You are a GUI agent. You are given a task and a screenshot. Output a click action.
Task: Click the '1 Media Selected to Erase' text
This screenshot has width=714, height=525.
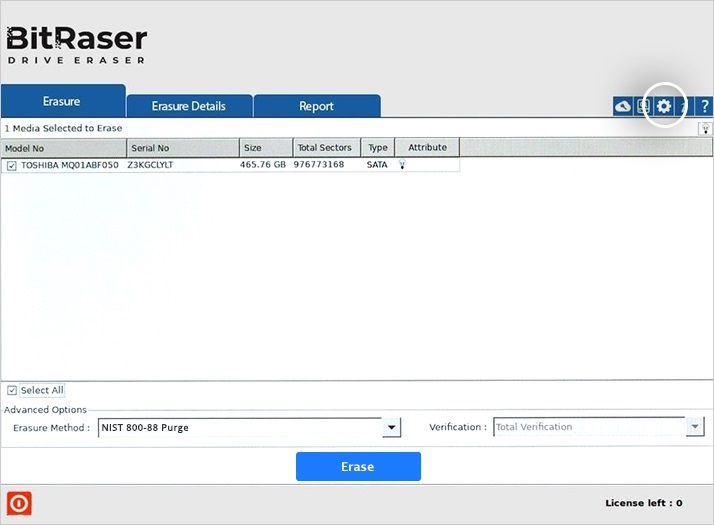[x=63, y=128]
